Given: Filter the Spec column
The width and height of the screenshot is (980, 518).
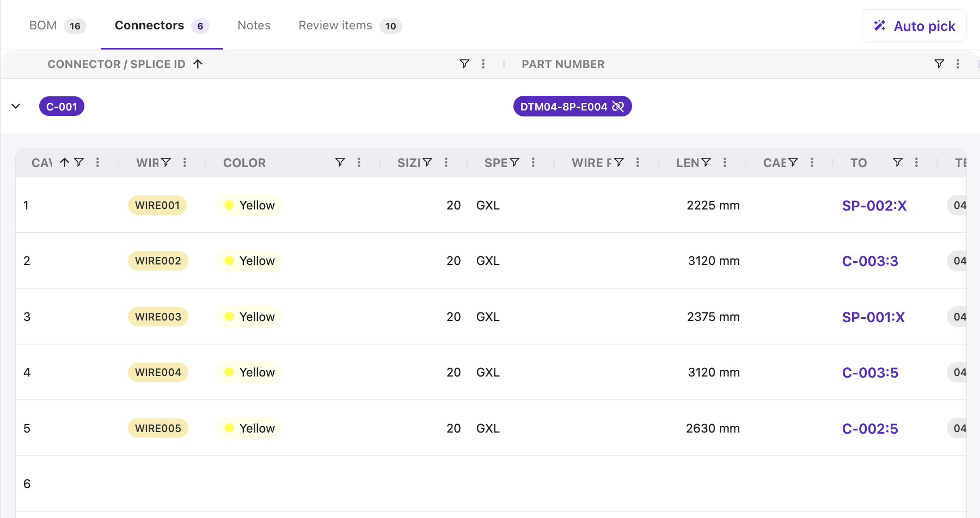Looking at the screenshot, I should [x=514, y=162].
